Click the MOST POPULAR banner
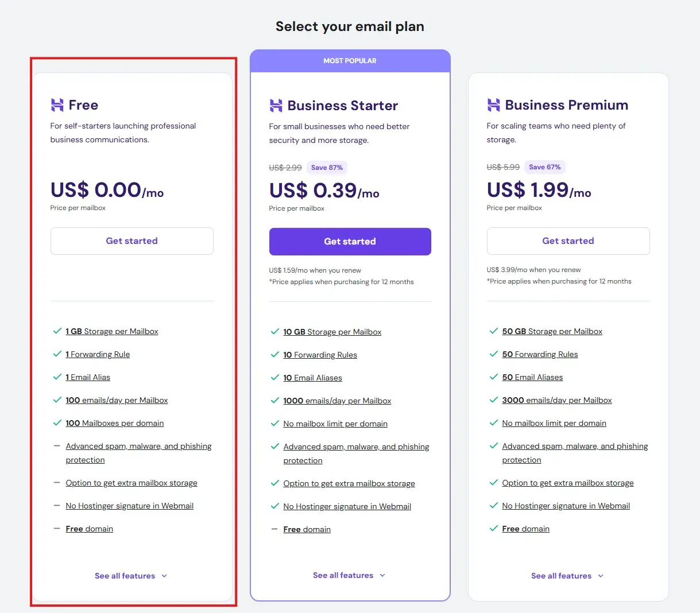Screen dimensions: 700x613 pyautogui.click(x=350, y=61)
